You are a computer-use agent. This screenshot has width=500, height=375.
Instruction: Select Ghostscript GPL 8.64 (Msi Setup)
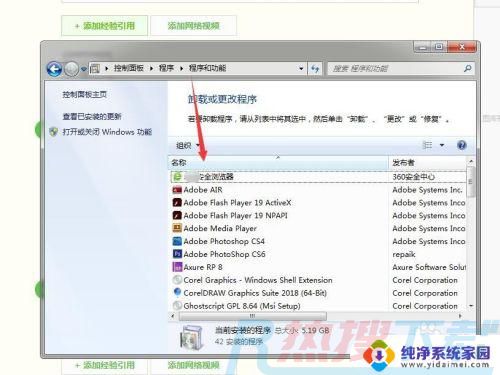(x=242, y=306)
